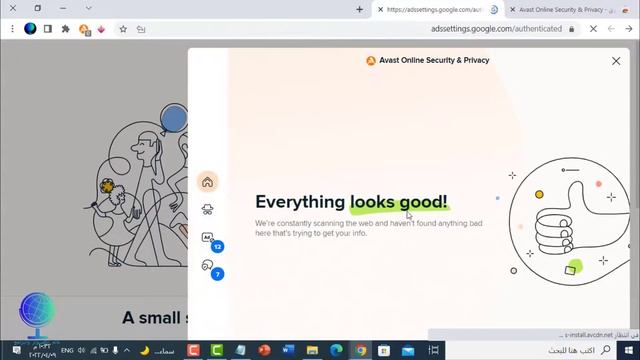Open the clock and date on taskbar
Screen dimensions: 640x360
click(x=42, y=351)
